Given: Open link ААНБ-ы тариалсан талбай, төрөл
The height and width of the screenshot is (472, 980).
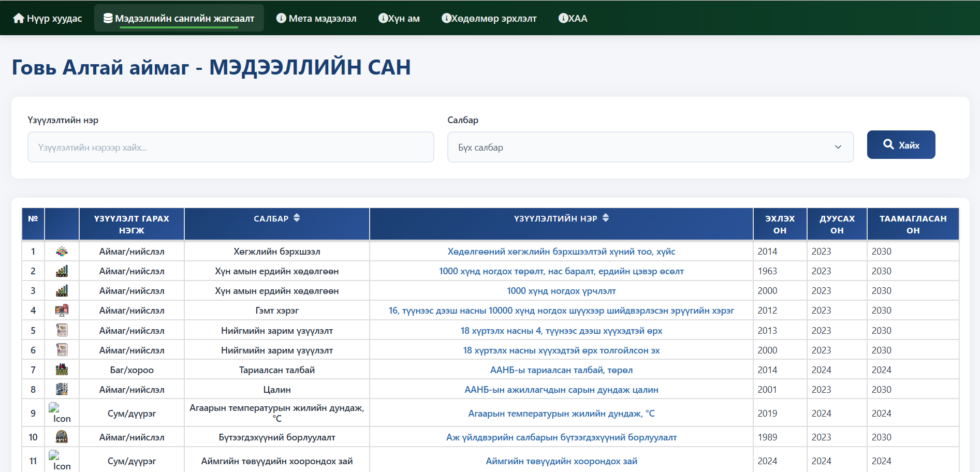Looking at the screenshot, I should click(561, 370).
